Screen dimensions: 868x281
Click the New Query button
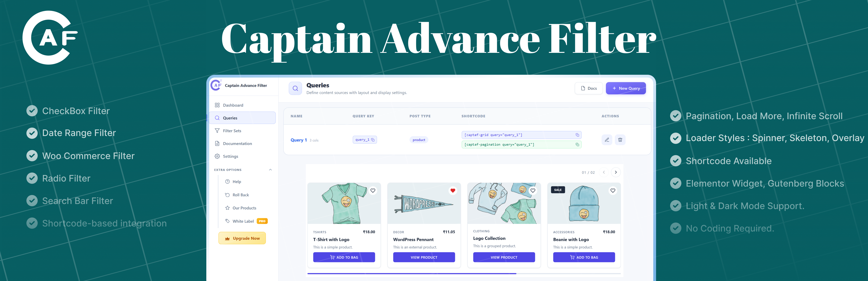coord(626,88)
